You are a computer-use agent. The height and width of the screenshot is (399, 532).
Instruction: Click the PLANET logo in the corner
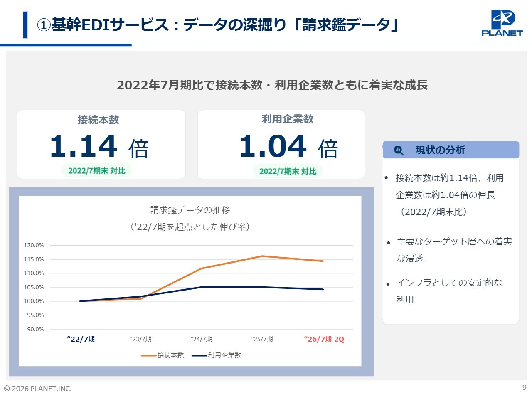click(x=502, y=23)
